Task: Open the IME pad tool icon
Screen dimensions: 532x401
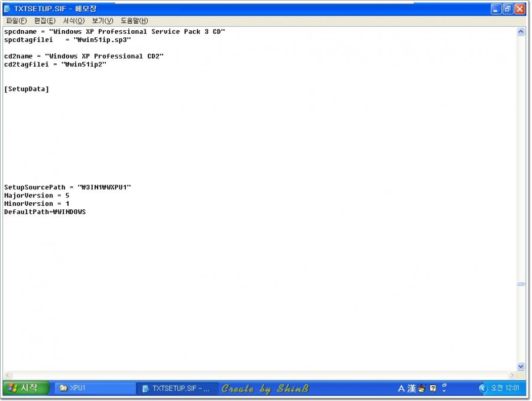Action: coord(421,389)
